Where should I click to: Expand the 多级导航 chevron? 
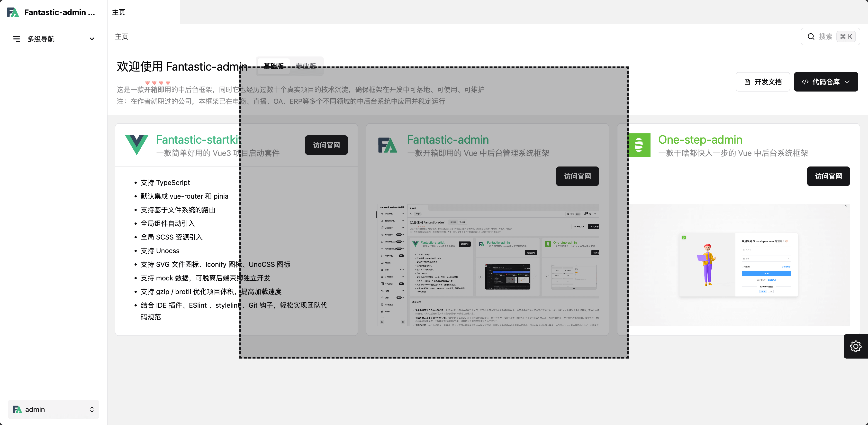pos(92,39)
